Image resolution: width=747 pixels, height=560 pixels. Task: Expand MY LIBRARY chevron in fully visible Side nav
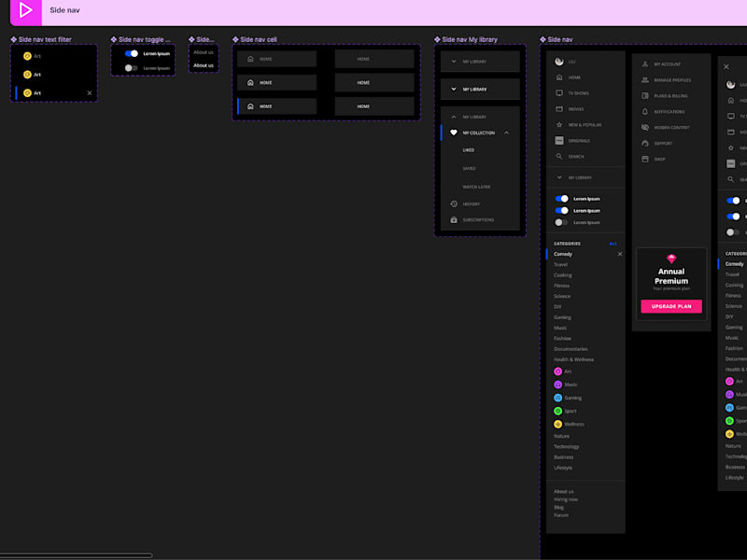(559, 177)
